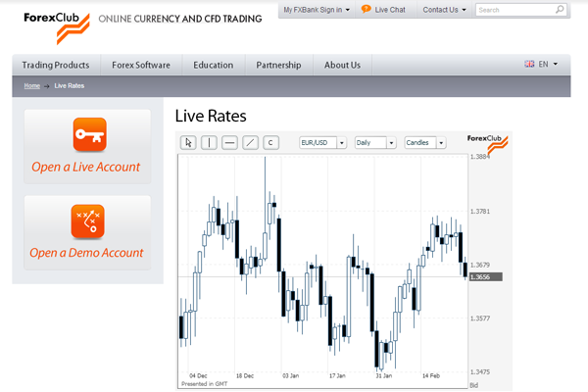
Task: Click the search magnifier icon
Action: pyautogui.click(x=560, y=10)
